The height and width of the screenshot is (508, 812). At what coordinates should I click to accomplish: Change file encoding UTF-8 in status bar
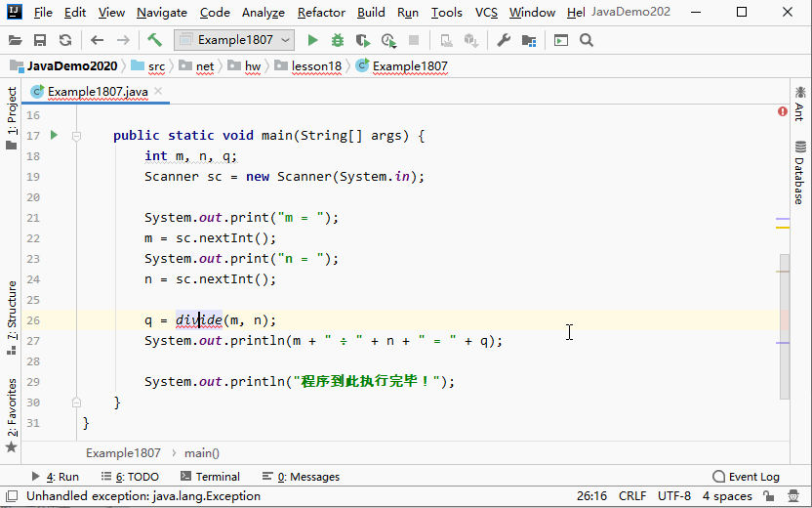pyautogui.click(x=674, y=496)
